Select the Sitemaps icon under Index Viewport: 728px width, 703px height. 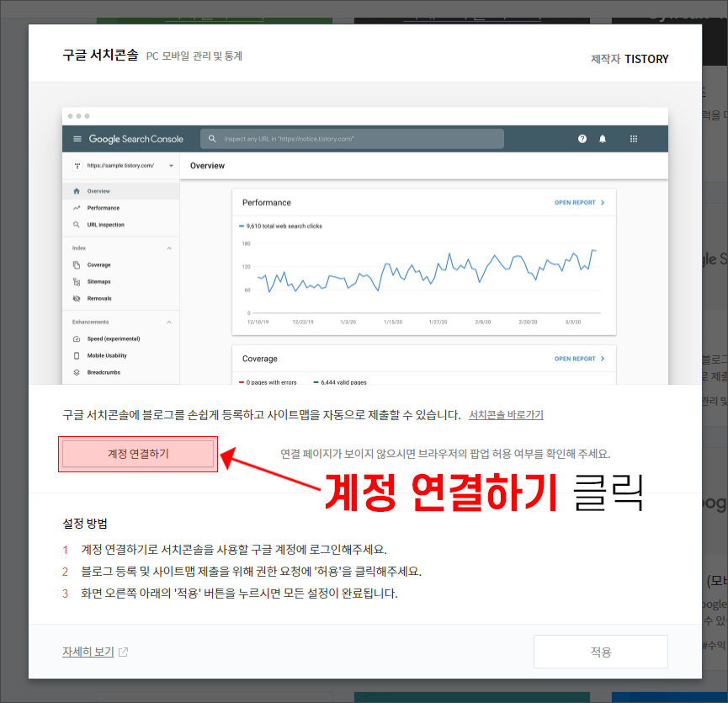76,281
